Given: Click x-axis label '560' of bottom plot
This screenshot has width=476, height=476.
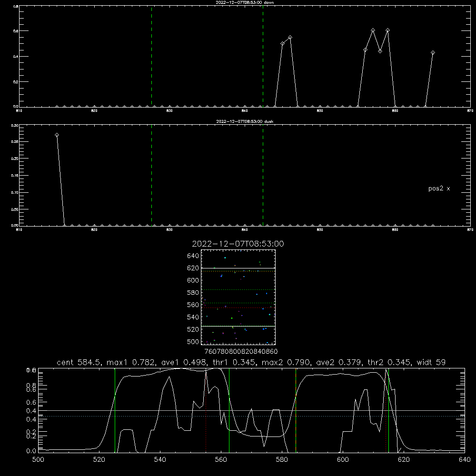Looking at the screenshot, I should (221, 460).
